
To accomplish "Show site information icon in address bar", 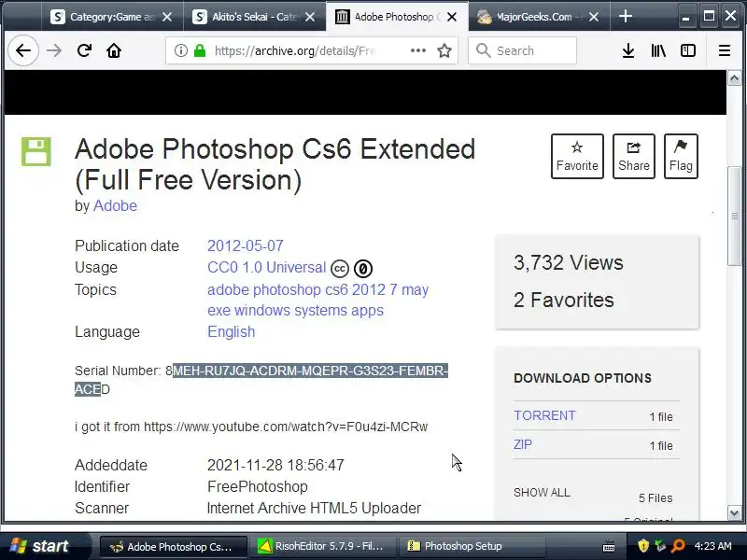I will click(180, 50).
